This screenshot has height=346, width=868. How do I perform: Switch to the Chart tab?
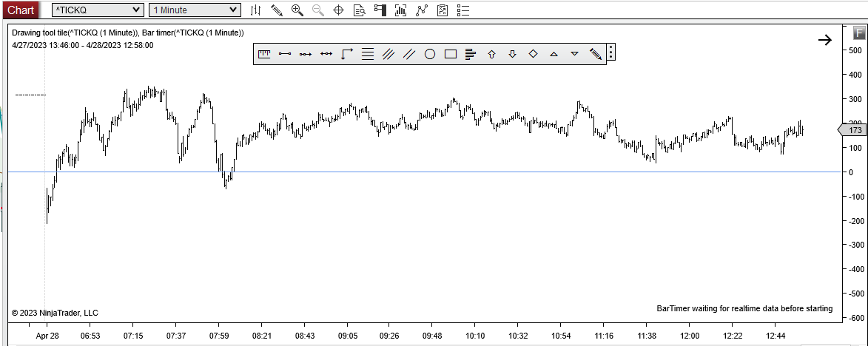coord(21,10)
